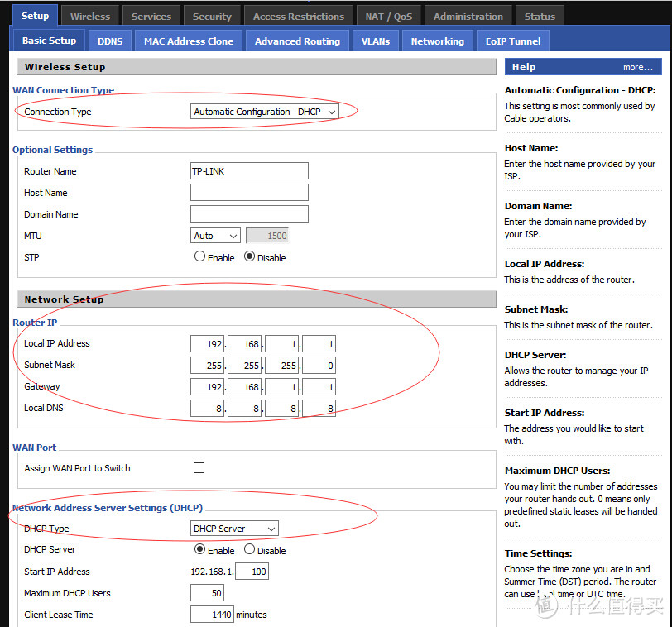Screen dimensions: 672x627
Task: Click the Router Name input field
Action: tap(249, 171)
